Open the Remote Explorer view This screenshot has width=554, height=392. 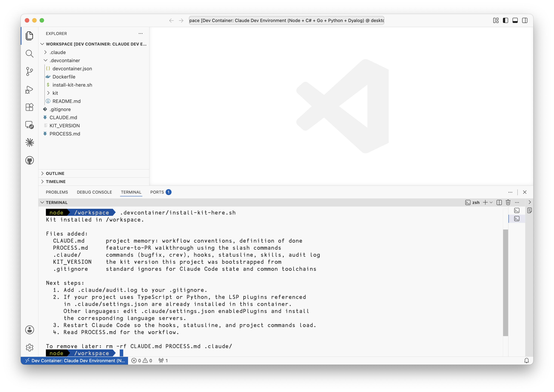[29, 125]
